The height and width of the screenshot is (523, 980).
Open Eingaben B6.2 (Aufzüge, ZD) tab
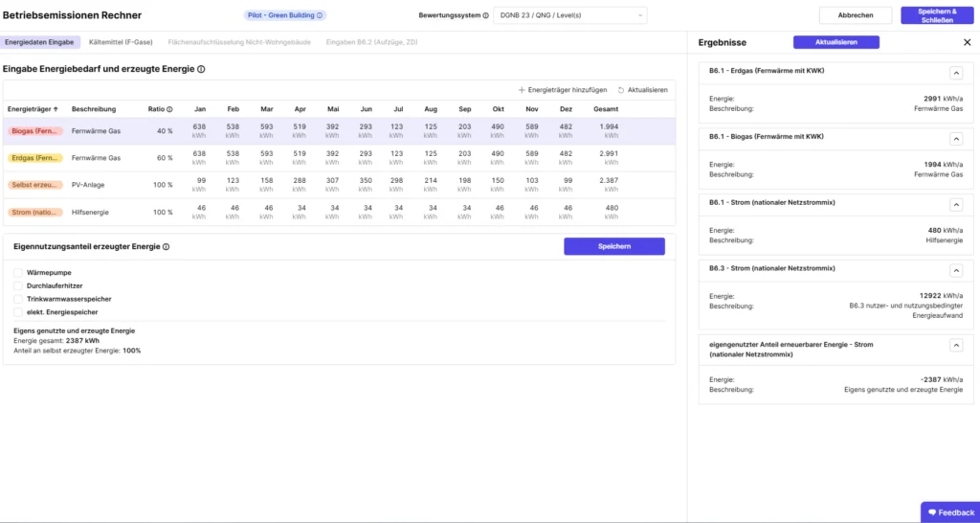tap(372, 42)
